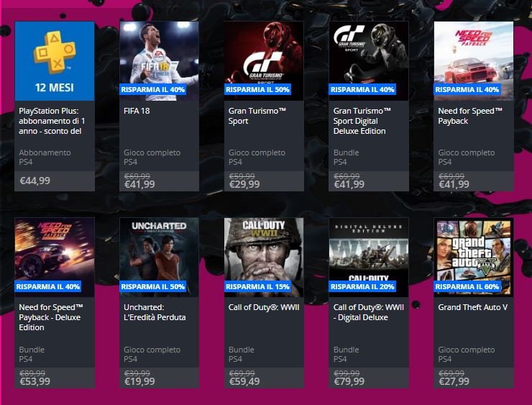Select Gran Turismo Sport Digital Deluxe cover image
Screen dimensions: 532x405
coord(369,60)
